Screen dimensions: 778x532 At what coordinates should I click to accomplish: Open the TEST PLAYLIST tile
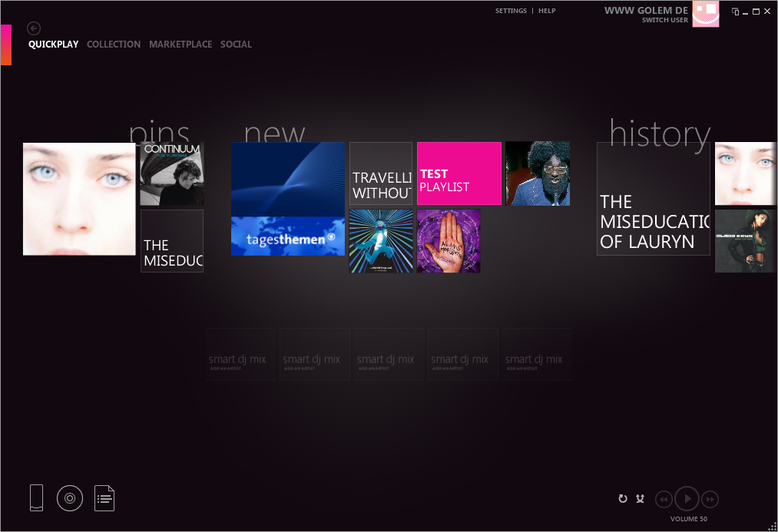[x=459, y=173]
